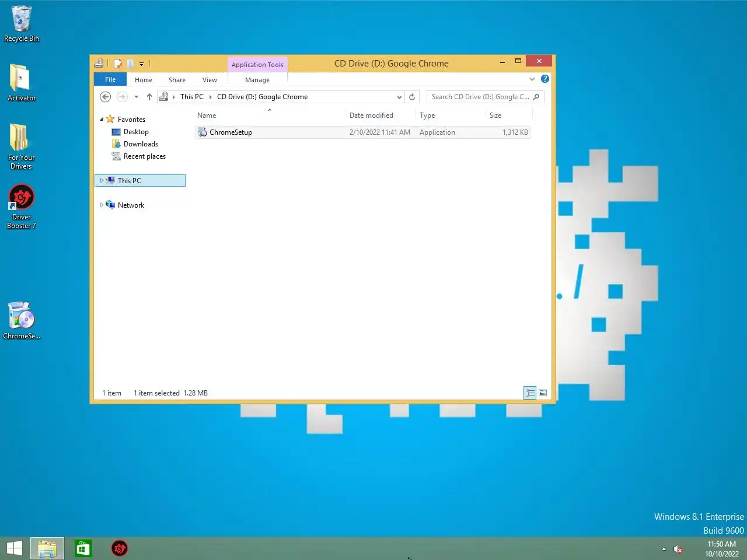747x560 pixels.
Task: Click arrow after This PC in breadcrumb
Action: (x=211, y=97)
